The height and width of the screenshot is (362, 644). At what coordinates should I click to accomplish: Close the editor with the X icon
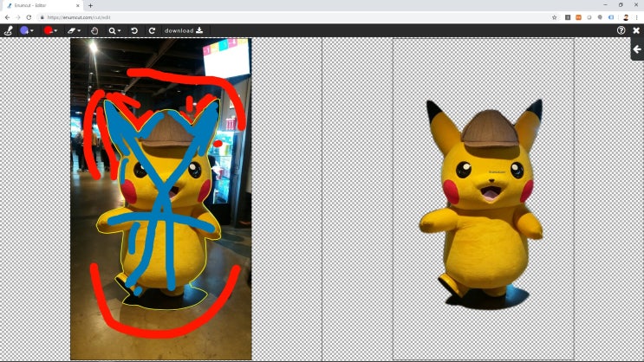click(x=636, y=30)
